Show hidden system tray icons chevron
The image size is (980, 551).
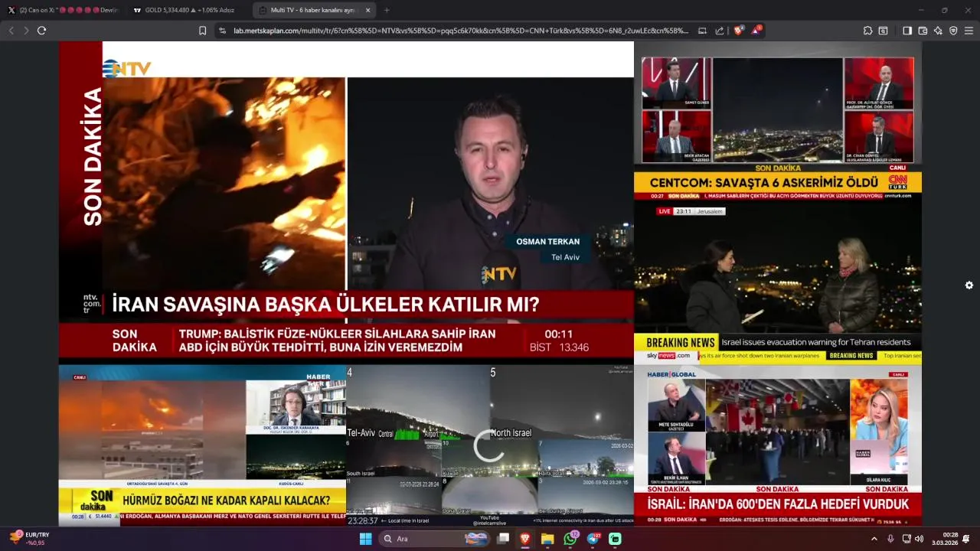coord(874,539)
